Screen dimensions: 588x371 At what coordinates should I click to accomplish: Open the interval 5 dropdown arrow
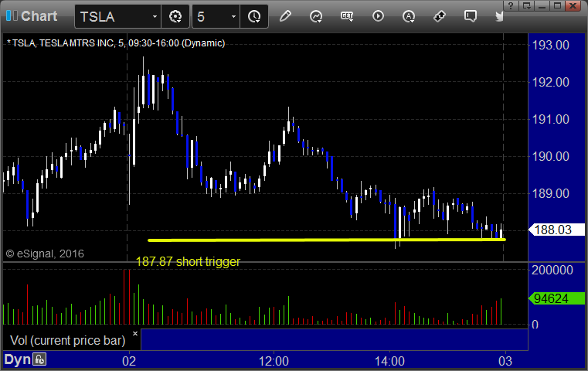tap(233, 17)
